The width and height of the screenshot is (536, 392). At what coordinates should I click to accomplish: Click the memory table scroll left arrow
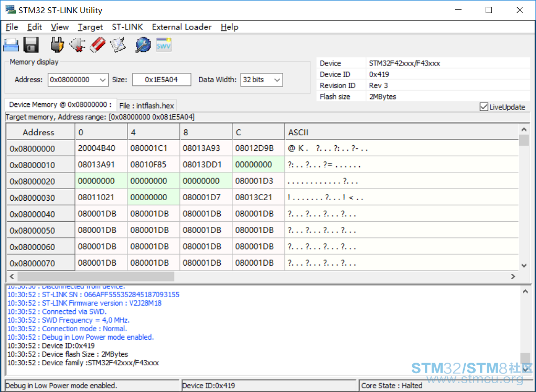pyautogui.click(x=12, y=276)
